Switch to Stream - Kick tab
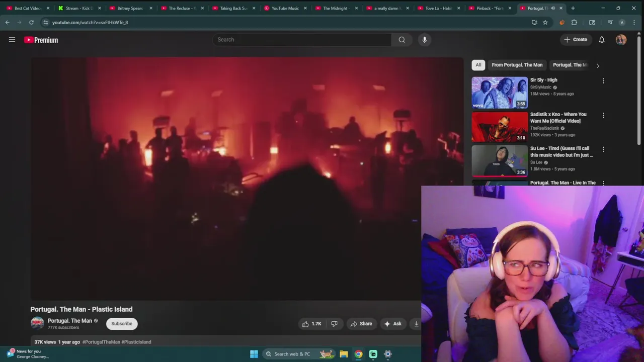The image size is (644, 362). click(x=79, y=8)
